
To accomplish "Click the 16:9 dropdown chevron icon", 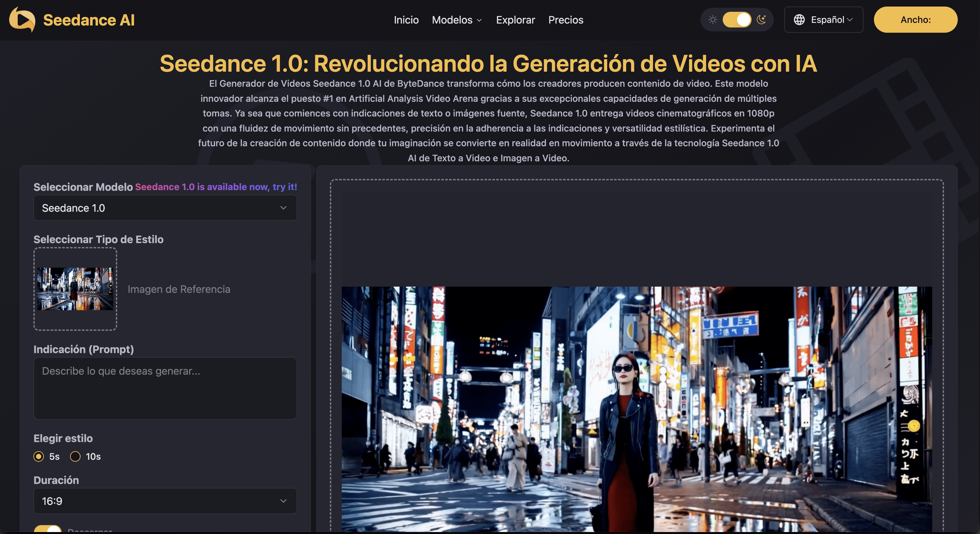I will [x=283, y=501].
